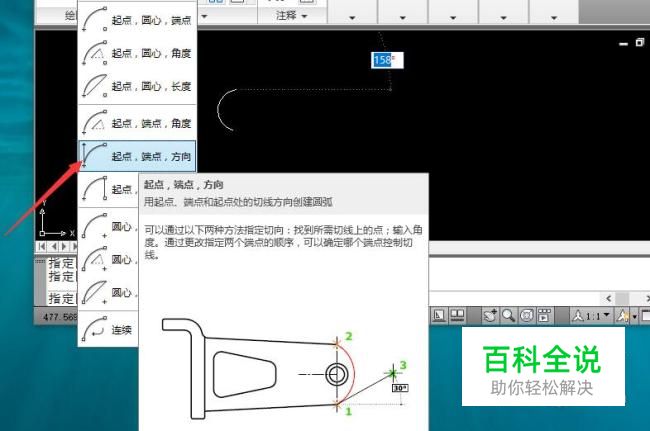650x431 pixels.
Task: Select arc option 起点, 圆心, 端点
Action: click(137, 19)
